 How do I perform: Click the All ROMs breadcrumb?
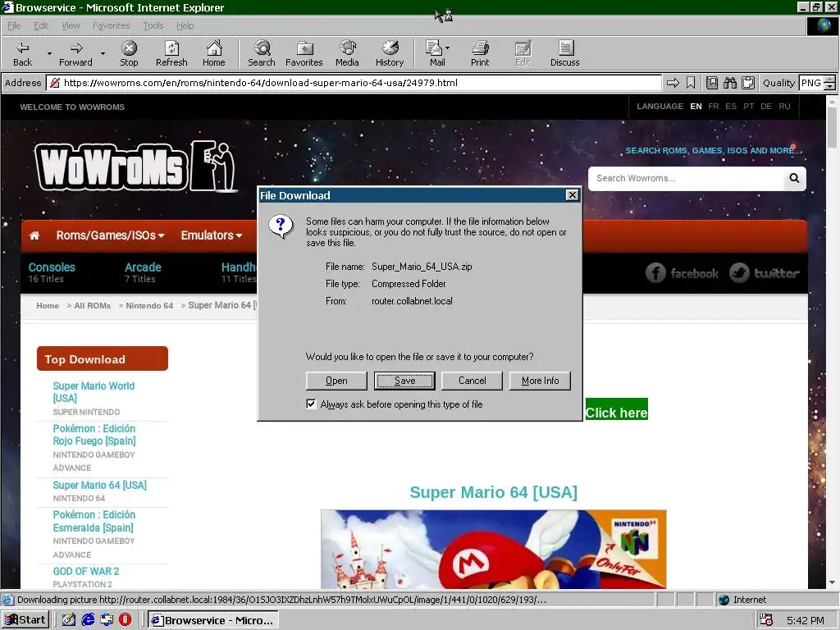[x=92, y=305]
